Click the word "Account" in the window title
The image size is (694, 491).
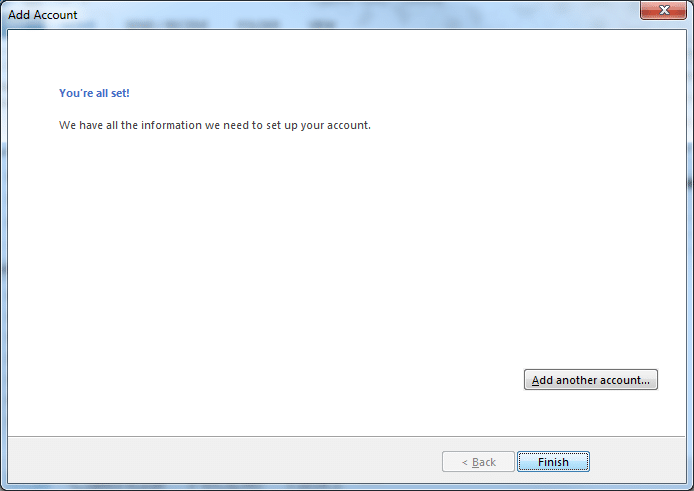[55, 15]
